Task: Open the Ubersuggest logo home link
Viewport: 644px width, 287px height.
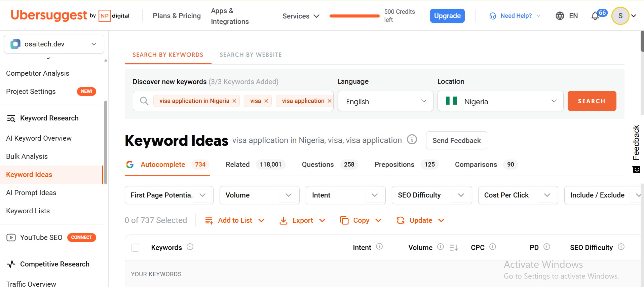Action: 70,15
